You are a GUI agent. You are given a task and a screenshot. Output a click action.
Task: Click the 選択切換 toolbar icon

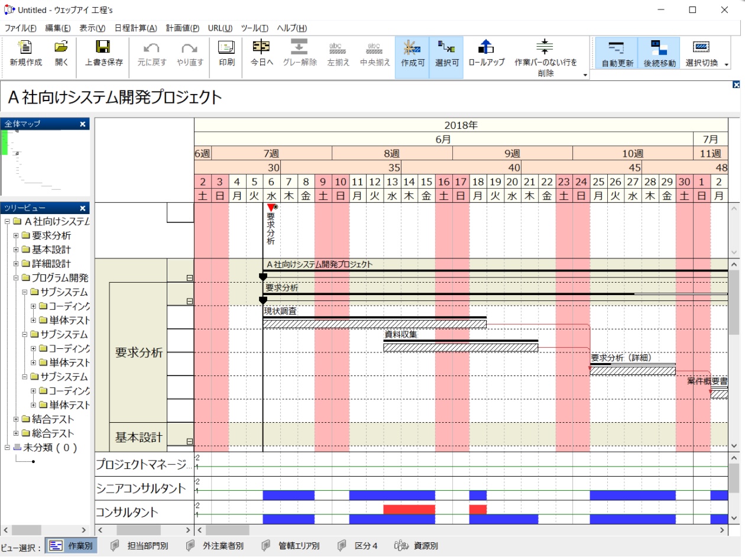701,54
